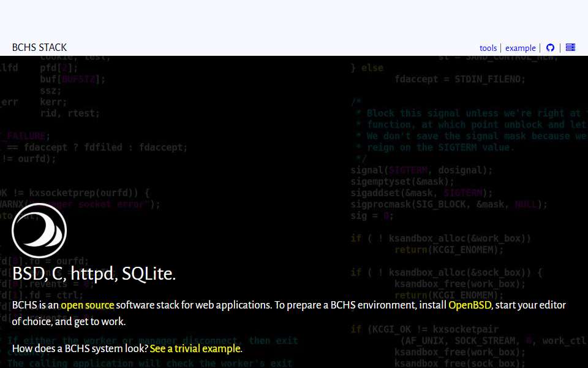588x368 pixels.
Task: Open the GitHub icon link
Action: [550, 48]
